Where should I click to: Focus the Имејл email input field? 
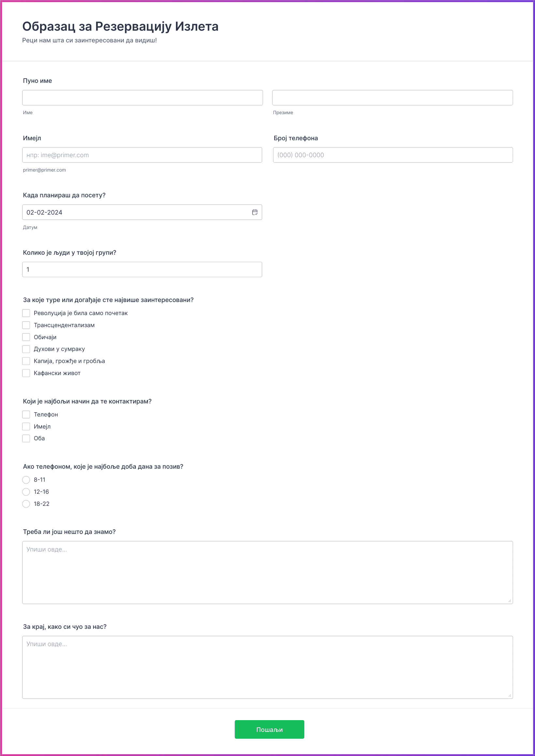pyautogui.click(x=142, y=155)
